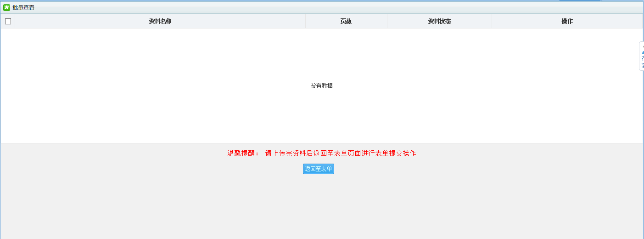Click the divider between 页数 and 资料状态
The image size is (644, 239).
click(387, 21)
